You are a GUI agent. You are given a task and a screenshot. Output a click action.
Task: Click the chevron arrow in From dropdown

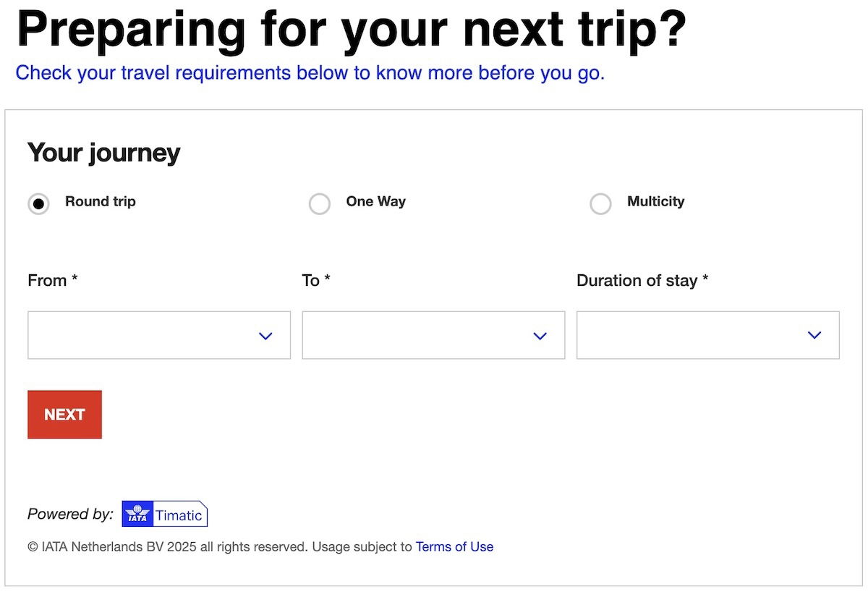coord(265,336)
